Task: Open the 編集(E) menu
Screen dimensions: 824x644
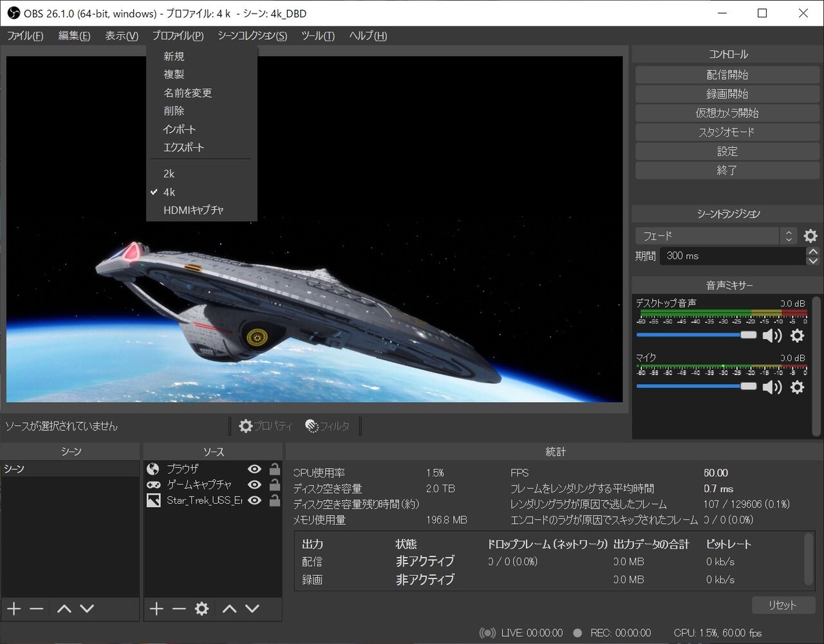Action: 74,36
